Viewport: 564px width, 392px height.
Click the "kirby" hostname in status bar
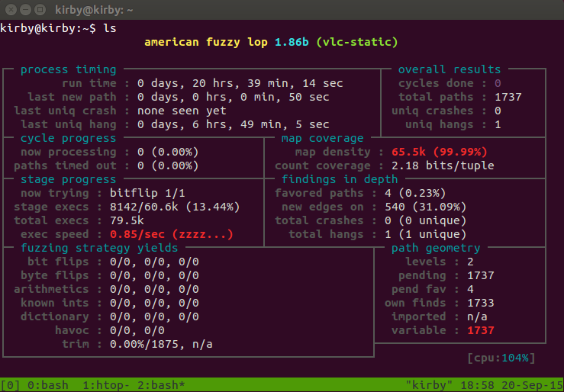click(x=431, y=385)
